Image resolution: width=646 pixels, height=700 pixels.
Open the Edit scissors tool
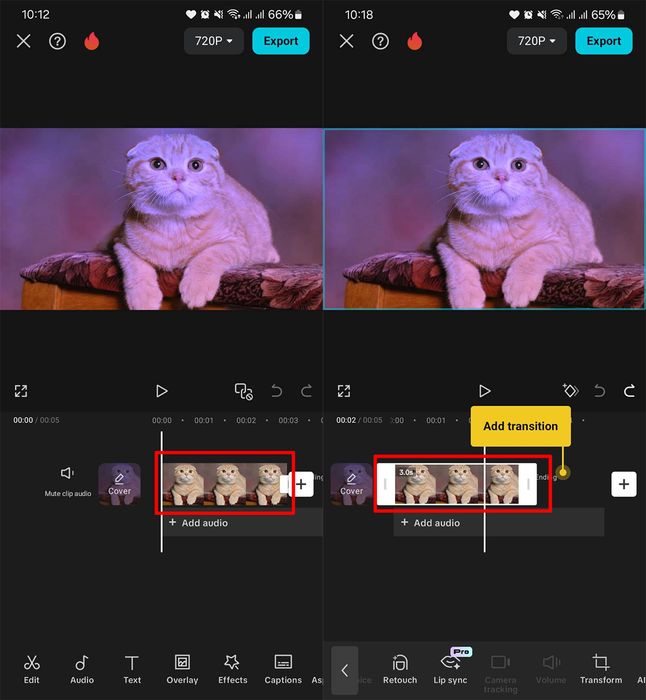[32, 669]
